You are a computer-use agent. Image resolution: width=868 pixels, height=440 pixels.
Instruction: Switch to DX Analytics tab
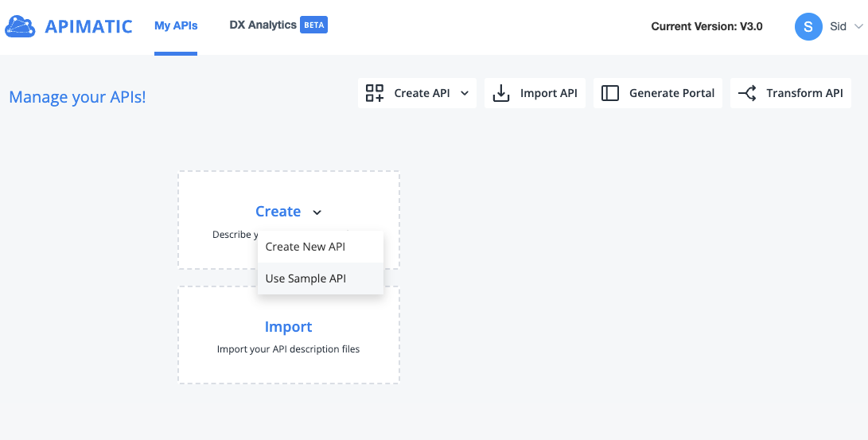pyautogui.click(x=263, y=25)
